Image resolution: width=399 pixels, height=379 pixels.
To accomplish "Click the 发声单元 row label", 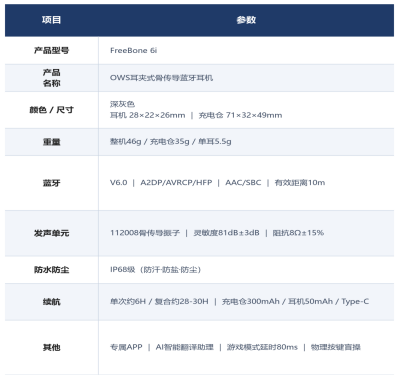I will (x=52, y=233).
